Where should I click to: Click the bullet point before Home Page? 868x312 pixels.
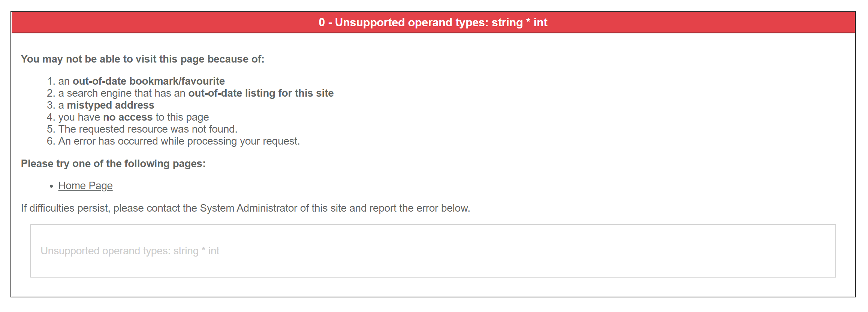(x=51, y=186)
